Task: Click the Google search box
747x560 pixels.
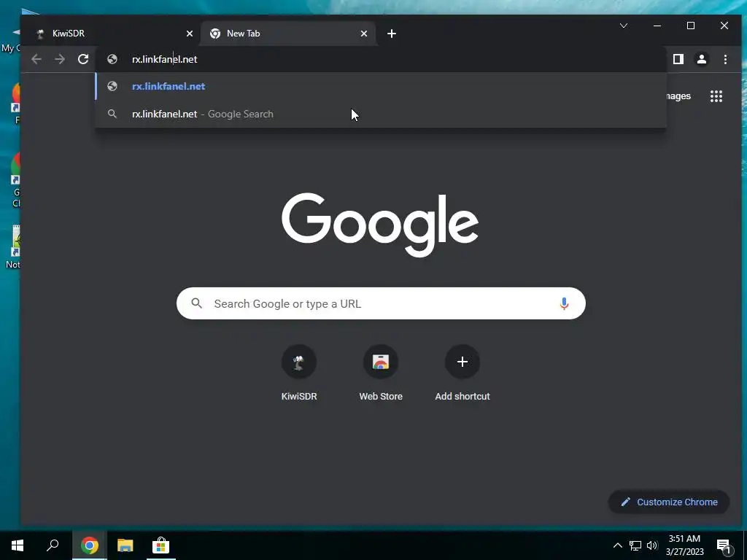Action: [381, 303]
